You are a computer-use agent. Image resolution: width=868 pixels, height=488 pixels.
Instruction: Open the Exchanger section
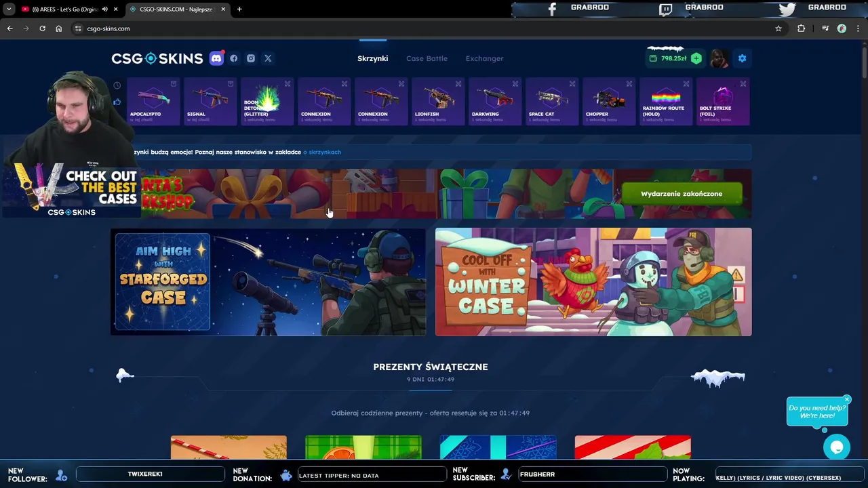[484, 58]
